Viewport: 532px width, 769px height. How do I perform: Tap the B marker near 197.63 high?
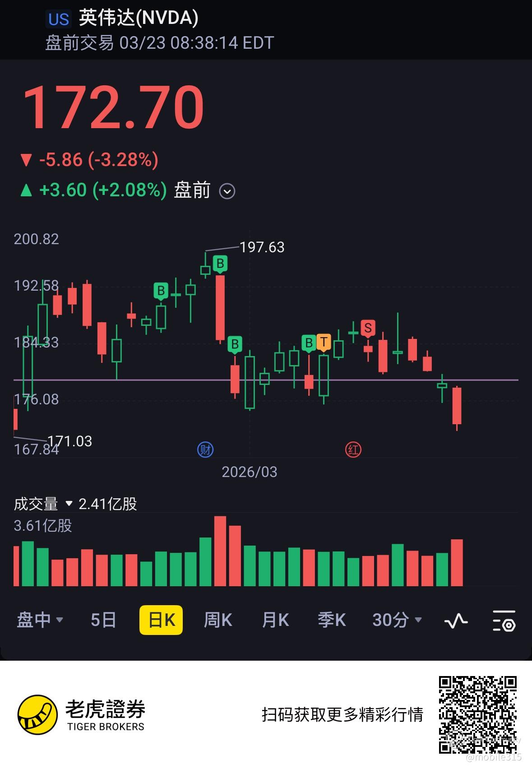pyautogui.click(x=220, y=264)
